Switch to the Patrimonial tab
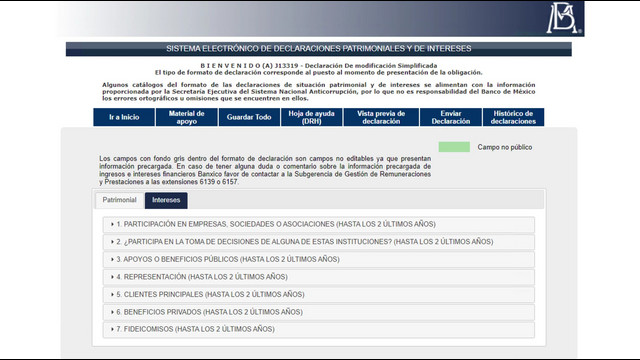This screenshot has height=360, width=640. (x=120, y=200)
